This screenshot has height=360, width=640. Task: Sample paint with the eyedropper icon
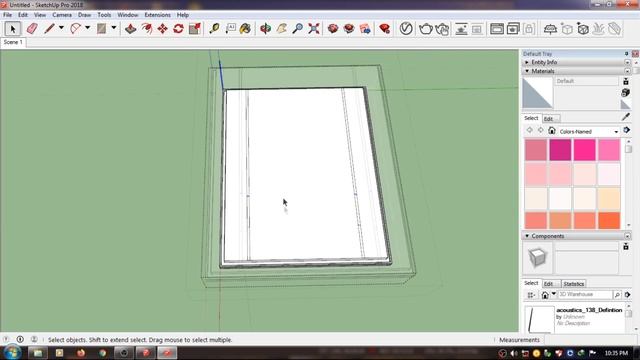tap(625, 117)
